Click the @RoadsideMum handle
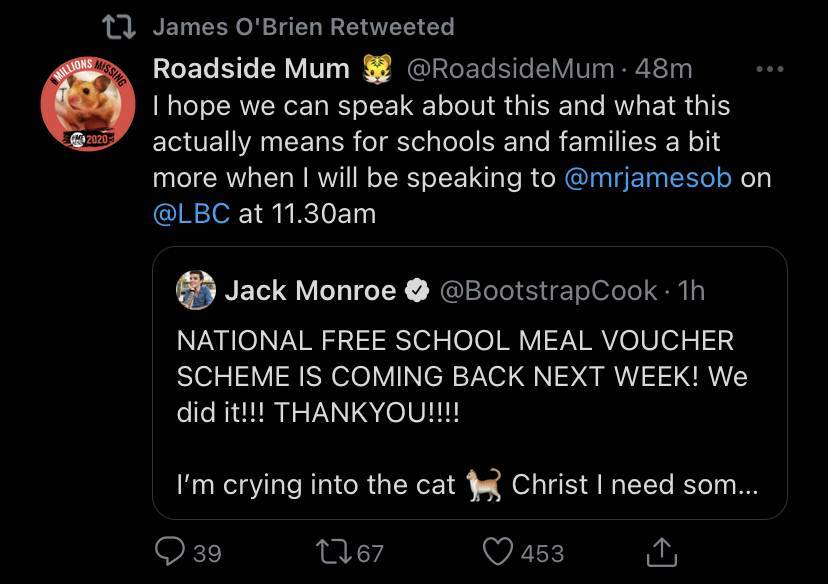The image size is (828, 584). point(510,69)
